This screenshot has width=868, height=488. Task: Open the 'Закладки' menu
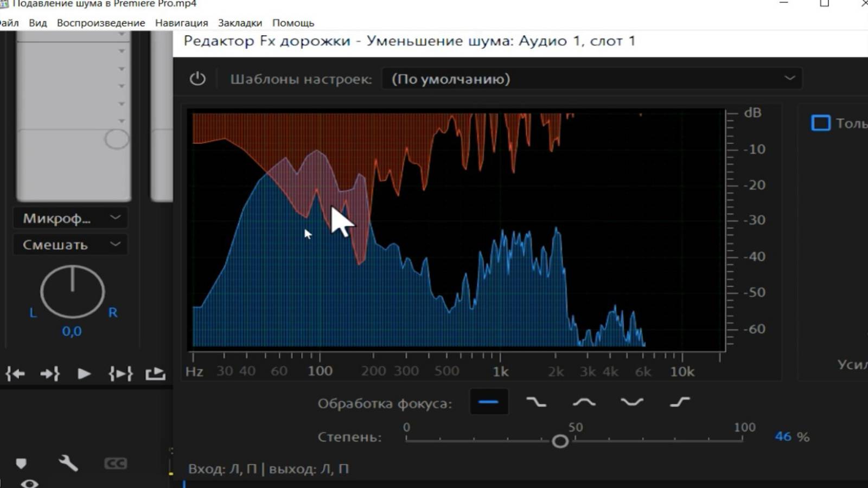coord(240,23)
